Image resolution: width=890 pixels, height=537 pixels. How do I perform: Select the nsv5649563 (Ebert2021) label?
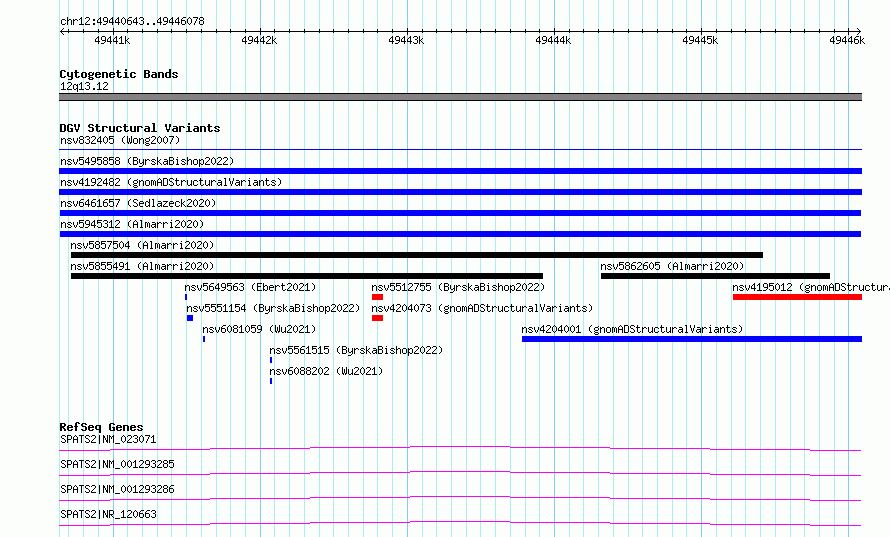click(250, 287)
